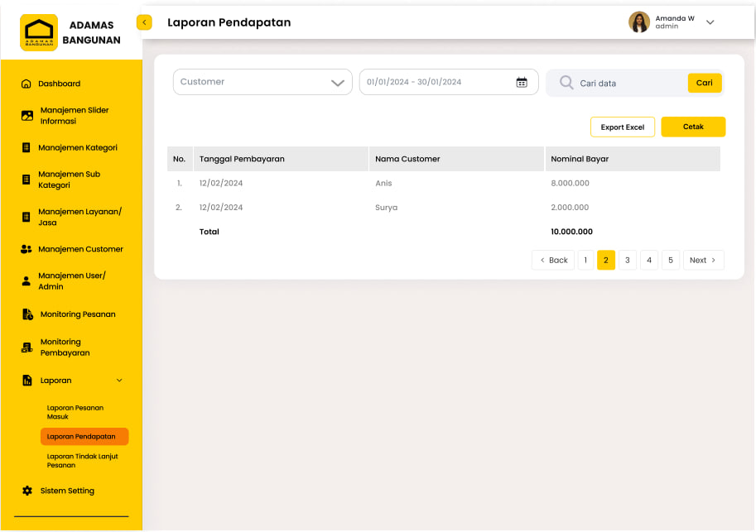756x532 pixels.
Task: Click the Monitoring Pembayaran icon
Action: 27,347
